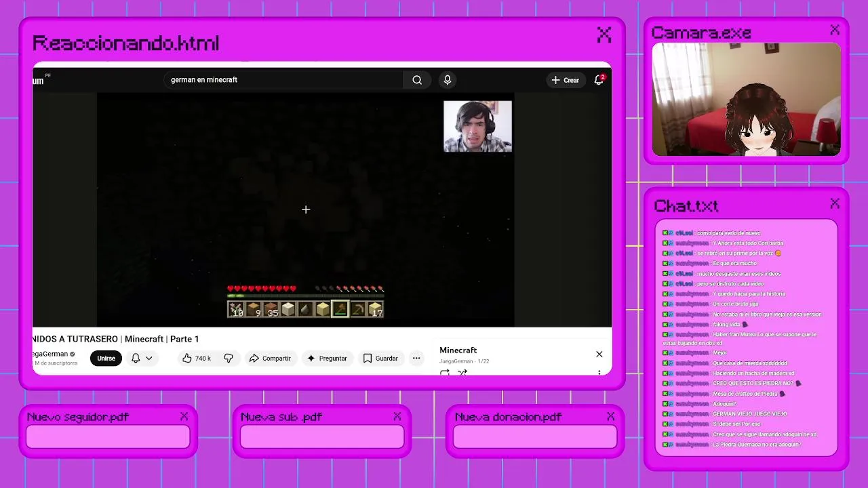The width and height of the screenshot is (868, 488).
Task: Click the 'Nuevo seguidor.pdf' panel title
Action: (77, 417)
